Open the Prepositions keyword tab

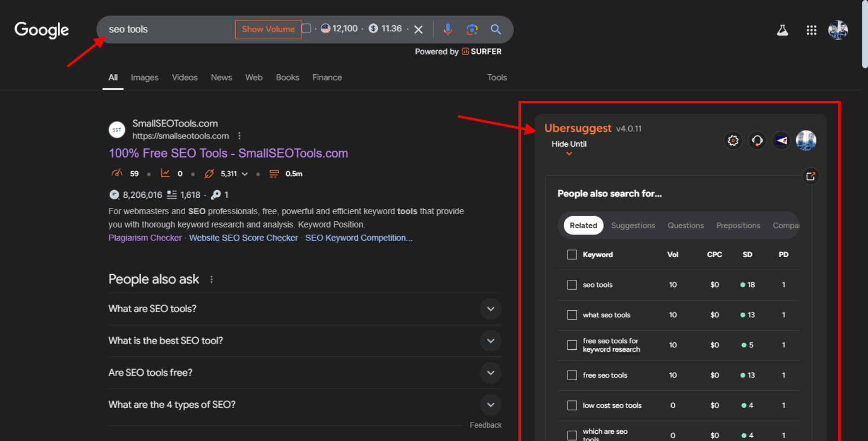(x=738, y=225)
